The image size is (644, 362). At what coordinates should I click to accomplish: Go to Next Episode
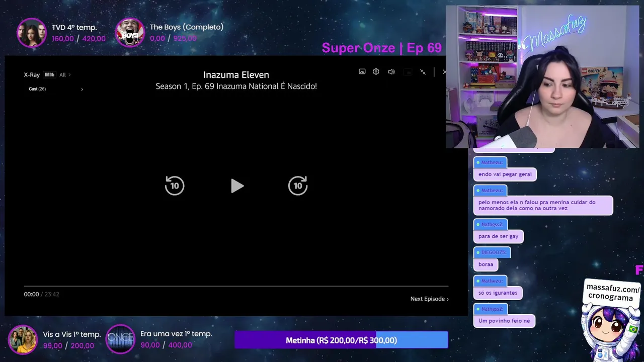click(x=429, y=299)
